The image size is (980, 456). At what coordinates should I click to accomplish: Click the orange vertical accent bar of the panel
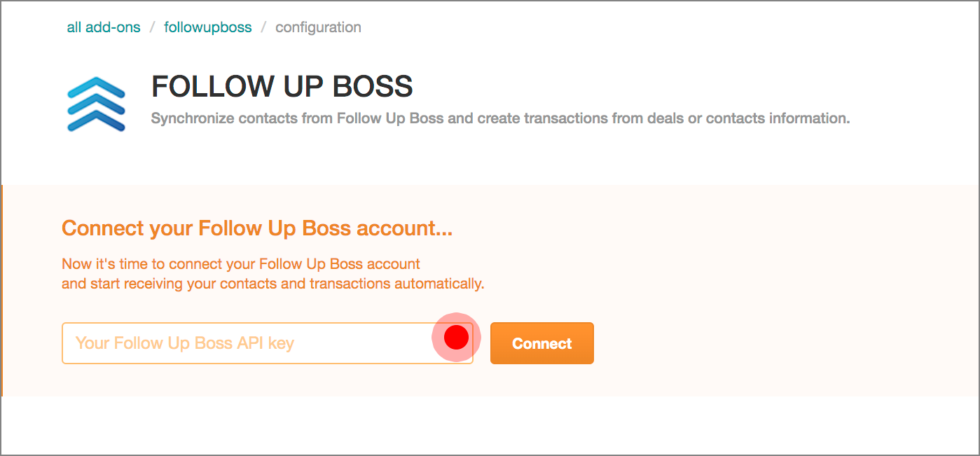pyautogui.click(x=2, y=291)
